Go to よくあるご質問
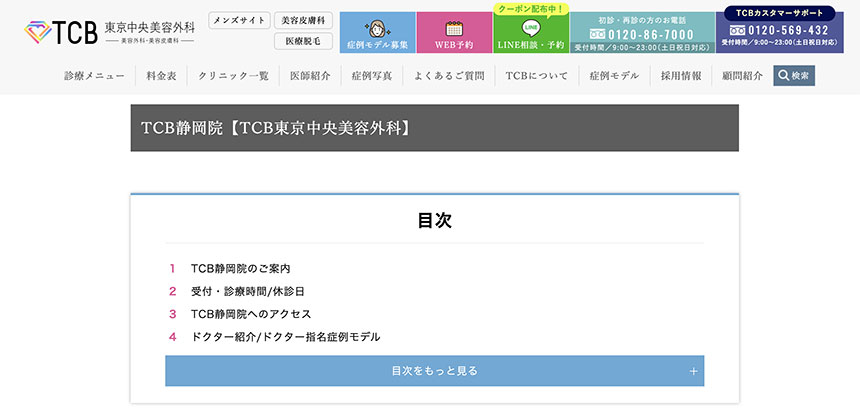 coord(449,76)
